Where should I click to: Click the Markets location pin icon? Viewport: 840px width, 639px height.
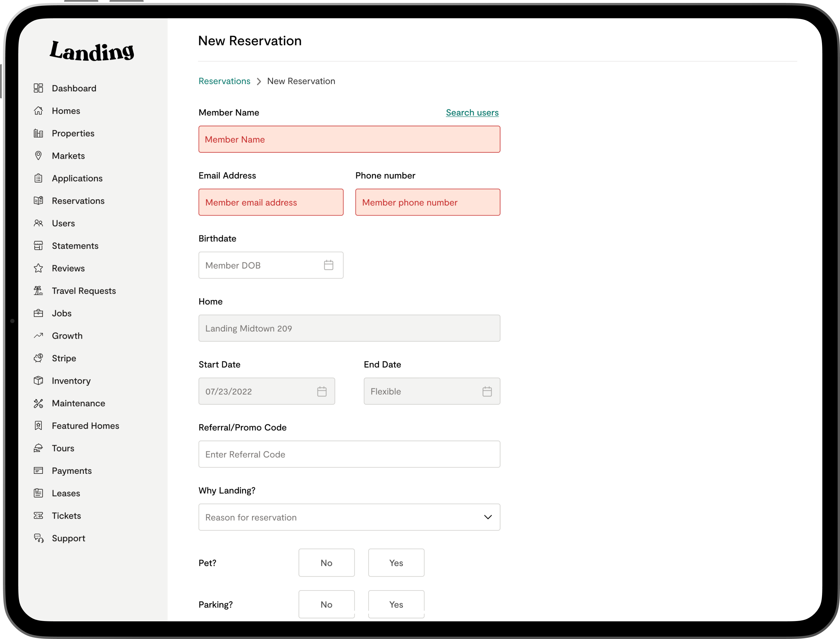38,155
